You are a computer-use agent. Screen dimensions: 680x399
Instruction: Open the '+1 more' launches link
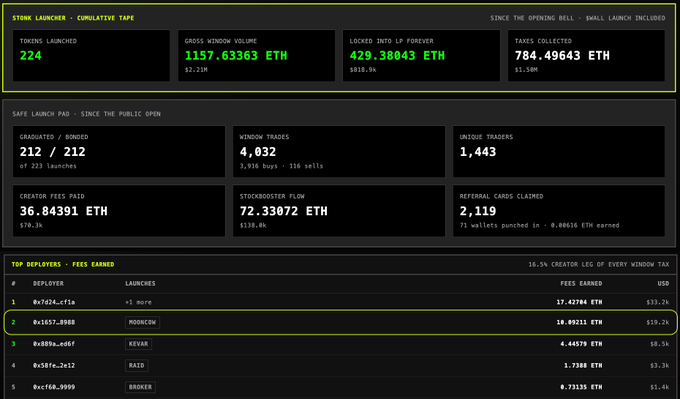click(138, 302)
